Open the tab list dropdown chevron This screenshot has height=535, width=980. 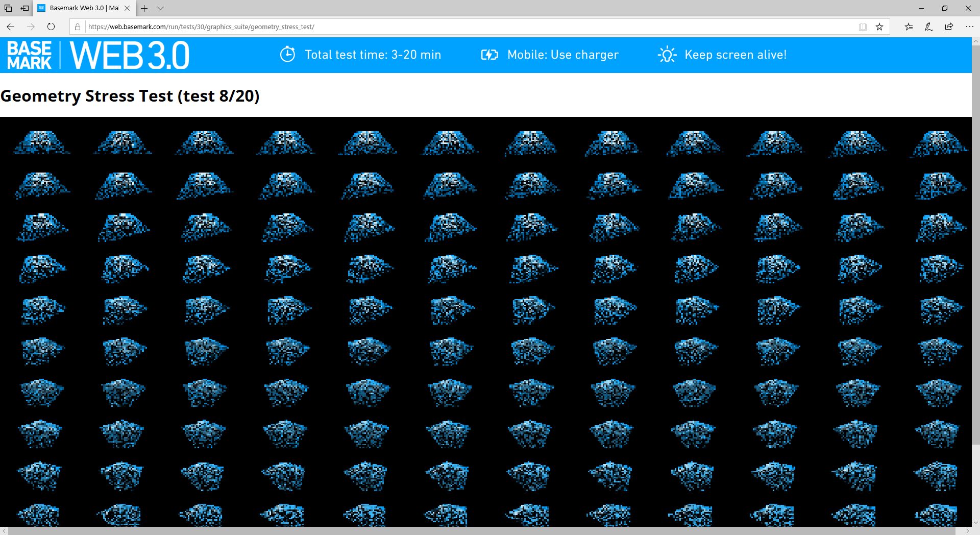click(x=160, y=9)
